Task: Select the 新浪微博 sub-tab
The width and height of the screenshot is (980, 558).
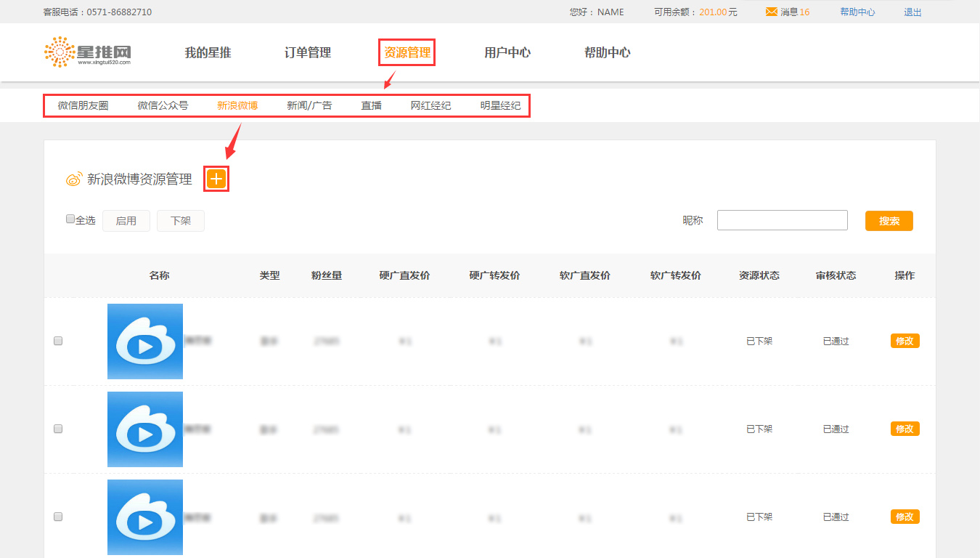Action: 237,105
